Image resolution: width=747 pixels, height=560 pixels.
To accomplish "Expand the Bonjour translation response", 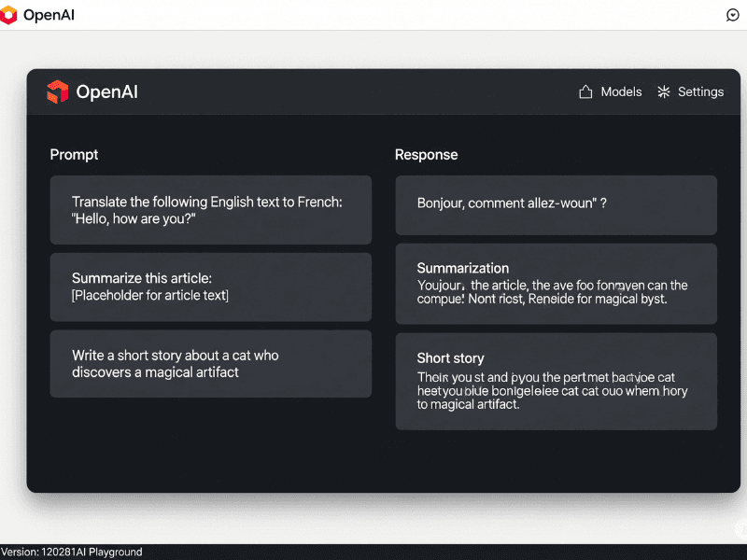I will tap(556, 204).
